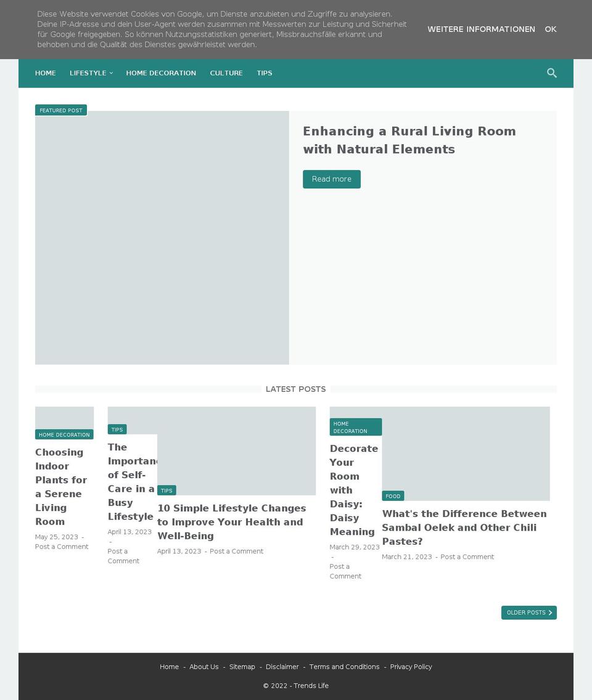The height and width of the screenshot is (700, 592).
Task: Open Decorate Your Room with Daisy post
Action: pos(354,490)
